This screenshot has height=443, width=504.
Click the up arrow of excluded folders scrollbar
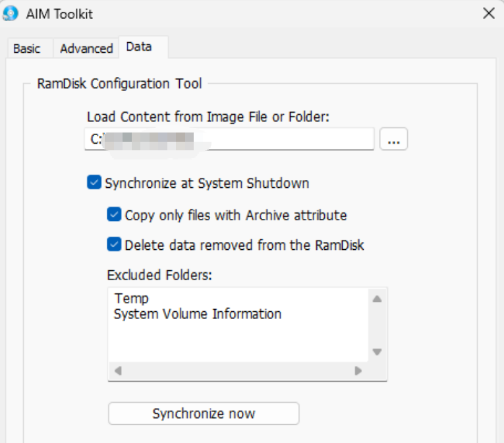click(377, 299)
